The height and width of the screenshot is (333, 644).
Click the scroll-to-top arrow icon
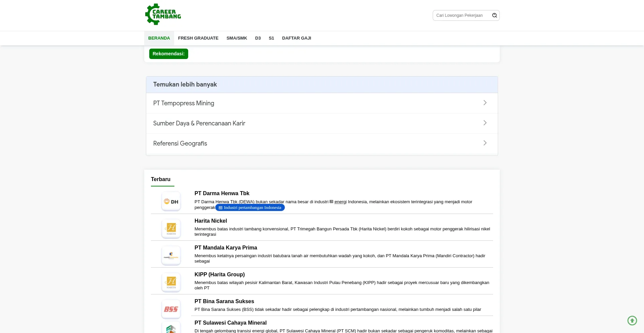coord(632,321)
